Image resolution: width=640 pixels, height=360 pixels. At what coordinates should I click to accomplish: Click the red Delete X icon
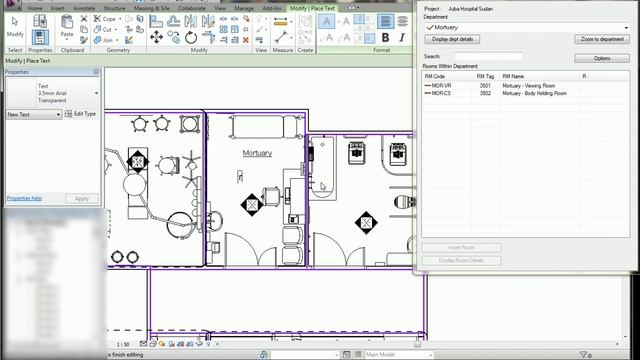tap(246, 40)
